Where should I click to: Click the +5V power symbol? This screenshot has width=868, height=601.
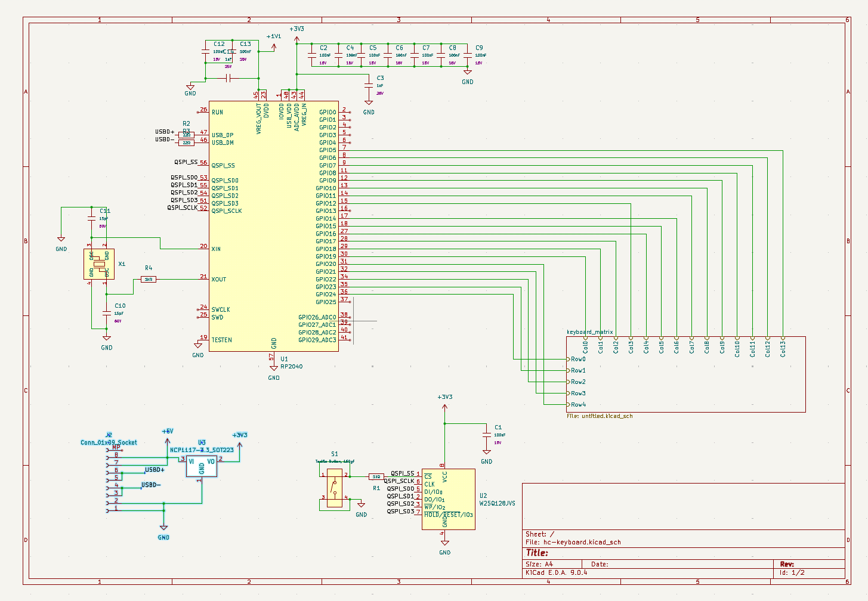click(x=168, y=432)
